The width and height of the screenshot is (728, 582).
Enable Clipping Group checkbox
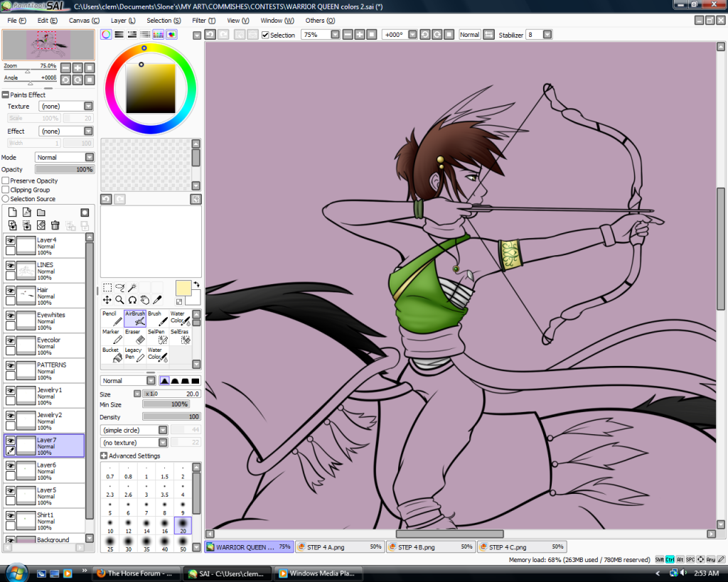[6, 189]
